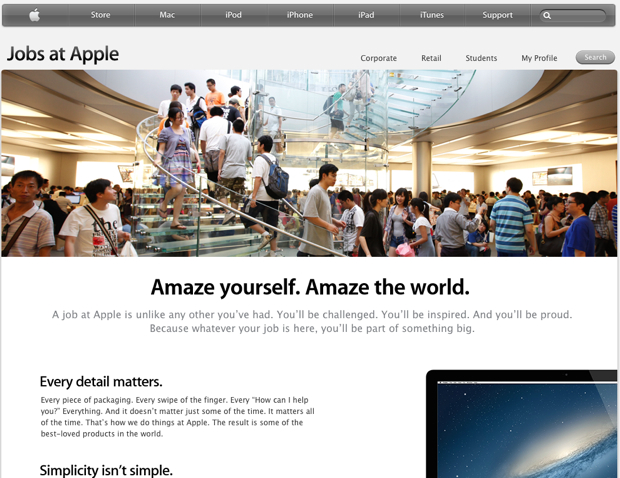Open the iPad navigation item
The image size is (620, 478).
(x=366, y=15)
